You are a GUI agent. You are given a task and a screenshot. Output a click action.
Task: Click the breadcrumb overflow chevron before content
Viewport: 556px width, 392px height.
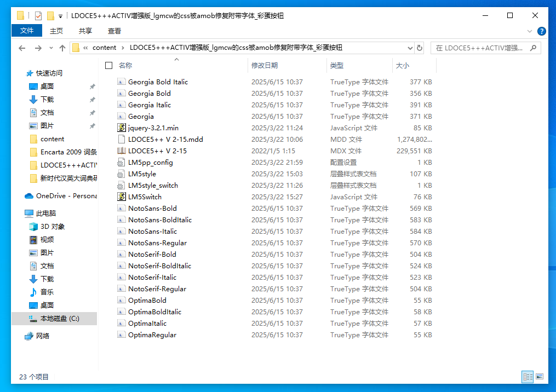click(85, 48)
